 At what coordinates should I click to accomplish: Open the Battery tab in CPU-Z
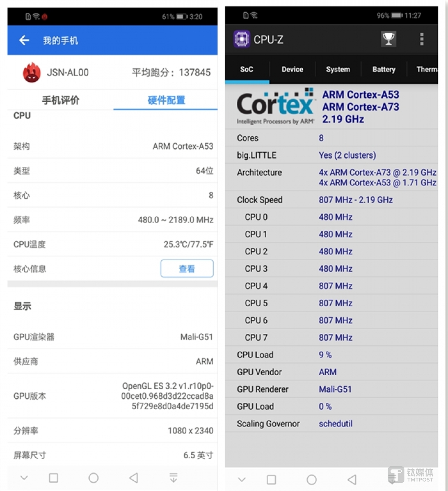384,69
